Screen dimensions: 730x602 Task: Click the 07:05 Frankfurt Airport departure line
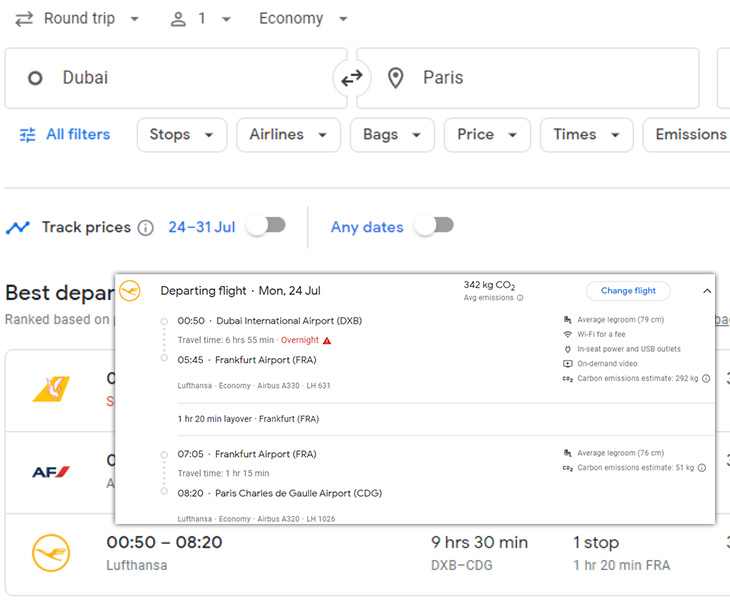coord(247,454)
